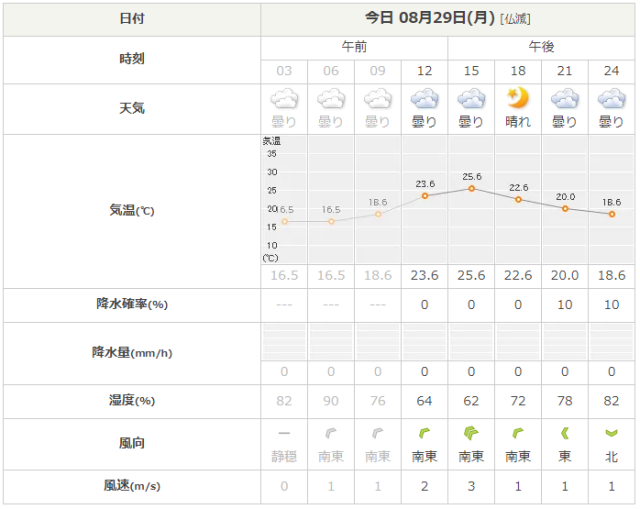Click the east wind arrow icon at 21

[565, 433]
